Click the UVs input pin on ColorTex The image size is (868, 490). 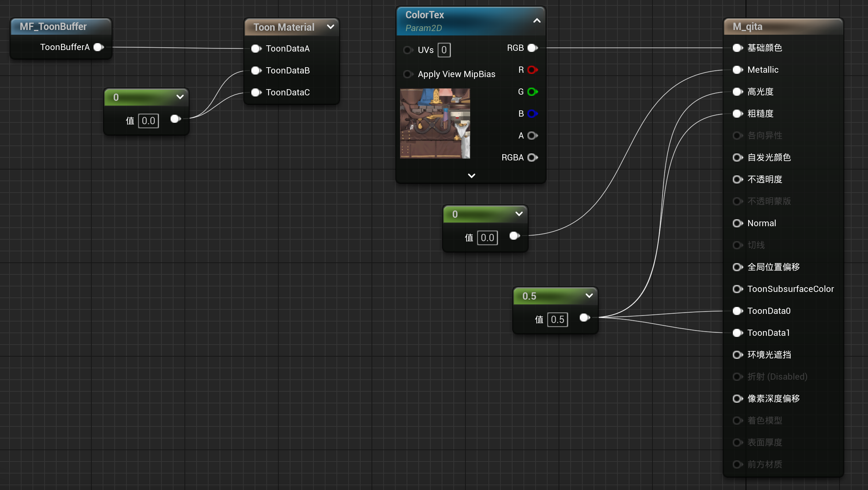pos(408,50)
